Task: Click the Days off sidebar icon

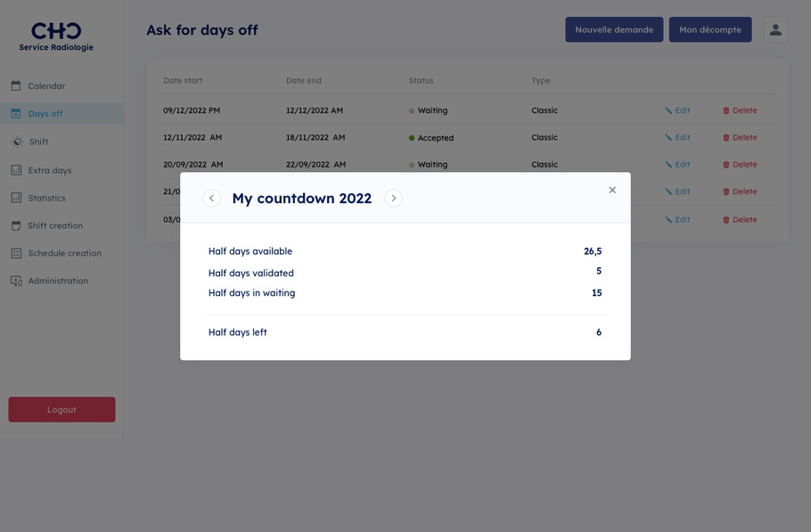Action: coord(16,114)
